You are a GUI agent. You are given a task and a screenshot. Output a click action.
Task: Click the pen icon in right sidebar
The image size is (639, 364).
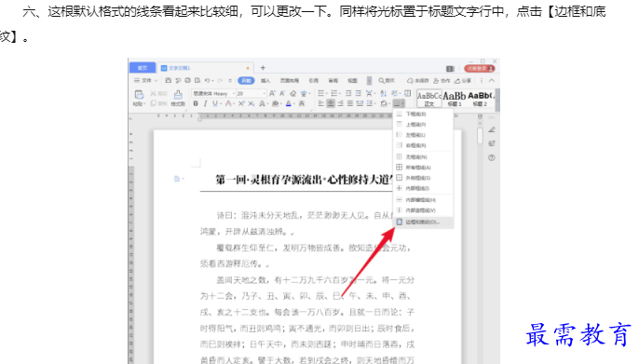click(492, 130)
